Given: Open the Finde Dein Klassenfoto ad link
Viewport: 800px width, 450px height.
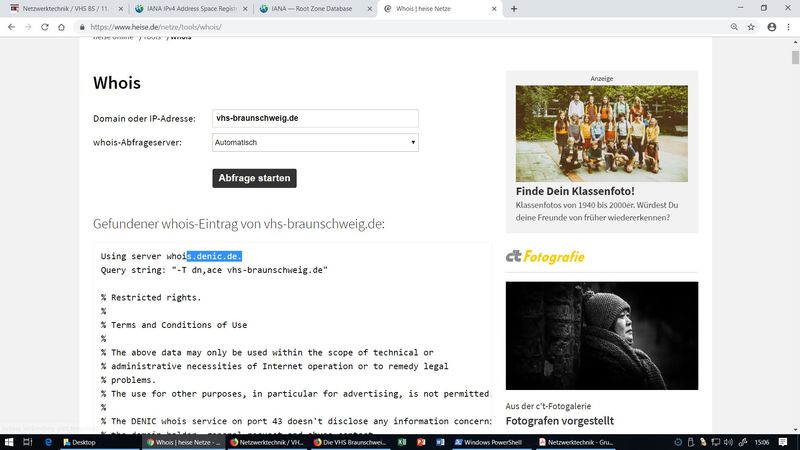Looking at the screenshot, I should point(575,191).
